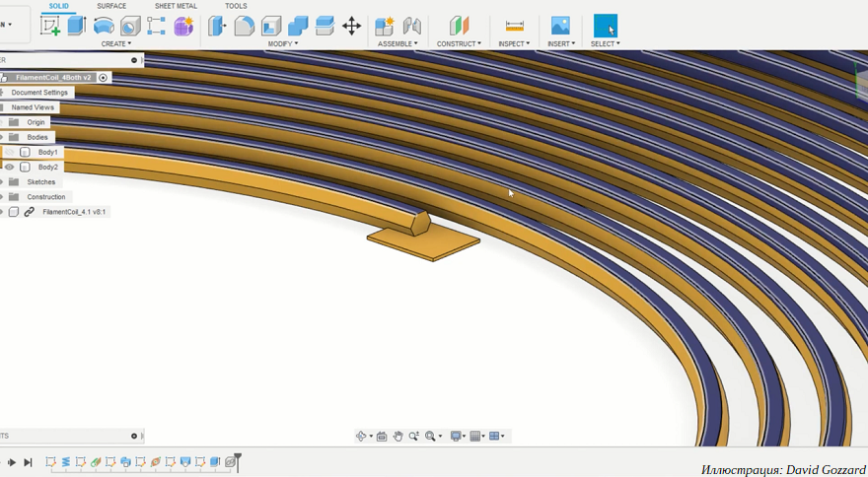Select the Joint tool in Assemble
The height and width of the screenshot is (477, 868).
411,26
